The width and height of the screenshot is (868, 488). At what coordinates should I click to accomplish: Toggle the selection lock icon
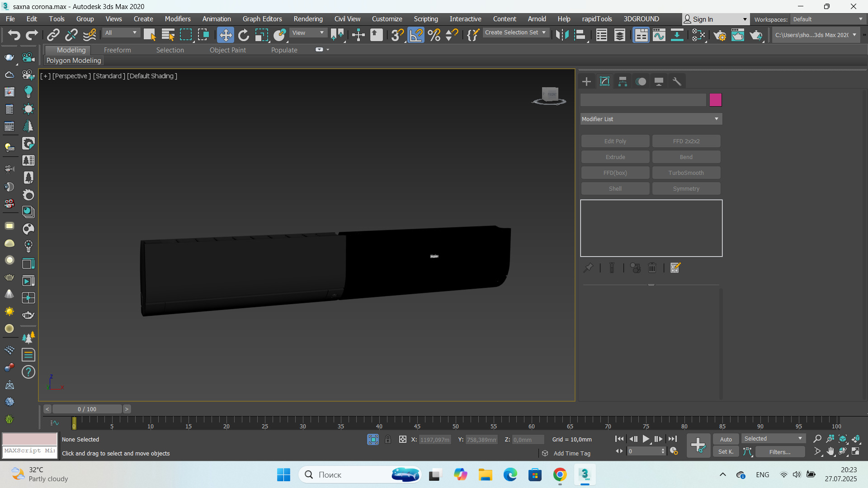click(x=388, y=439)
